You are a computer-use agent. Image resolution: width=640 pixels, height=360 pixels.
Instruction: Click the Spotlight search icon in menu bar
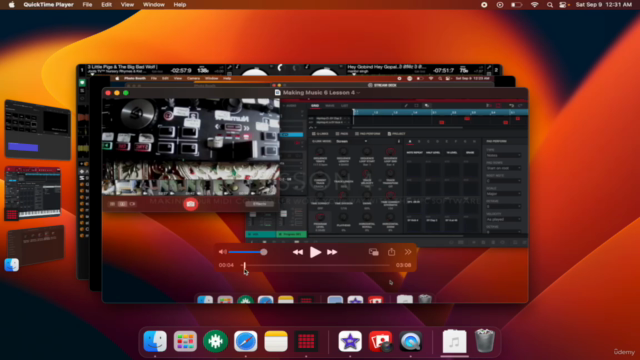[550, 4]
